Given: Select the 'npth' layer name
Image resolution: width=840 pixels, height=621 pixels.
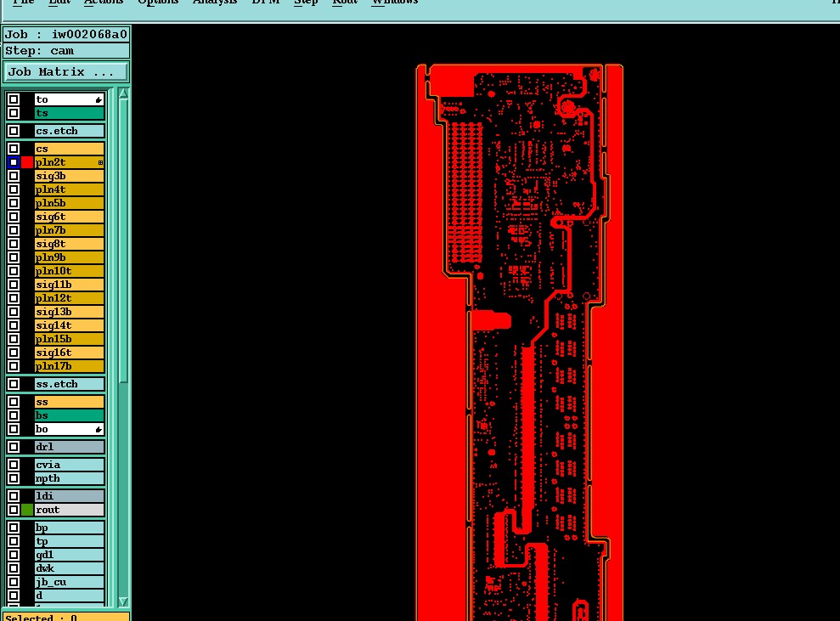Looking at the screenshot, I should pos(69,478).
